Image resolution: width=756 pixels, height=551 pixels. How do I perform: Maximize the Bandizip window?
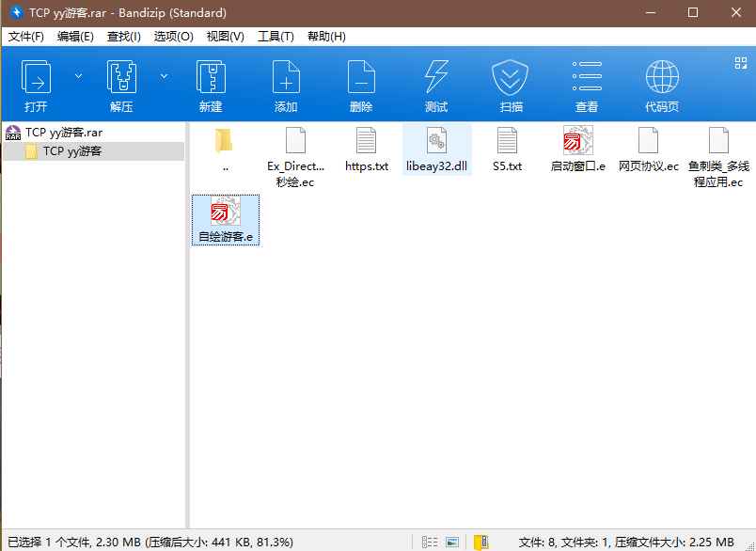tap(693, 13)
